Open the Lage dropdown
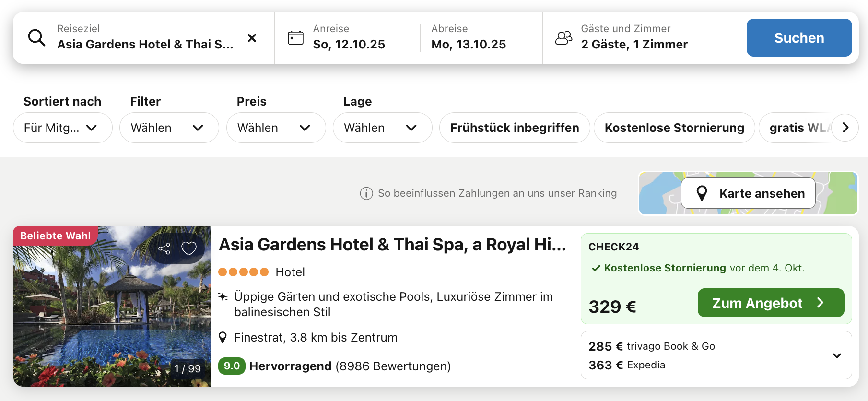The image size is (868, 401). coord(382,128)
